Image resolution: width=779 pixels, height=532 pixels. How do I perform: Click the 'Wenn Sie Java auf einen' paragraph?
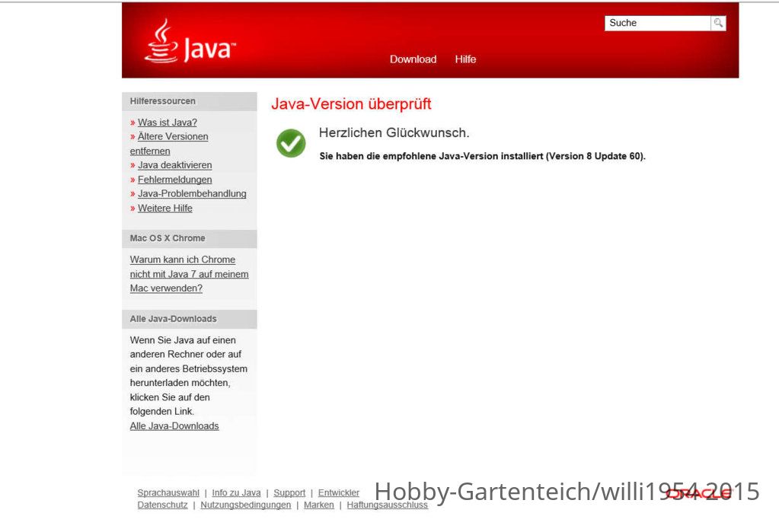189,375
